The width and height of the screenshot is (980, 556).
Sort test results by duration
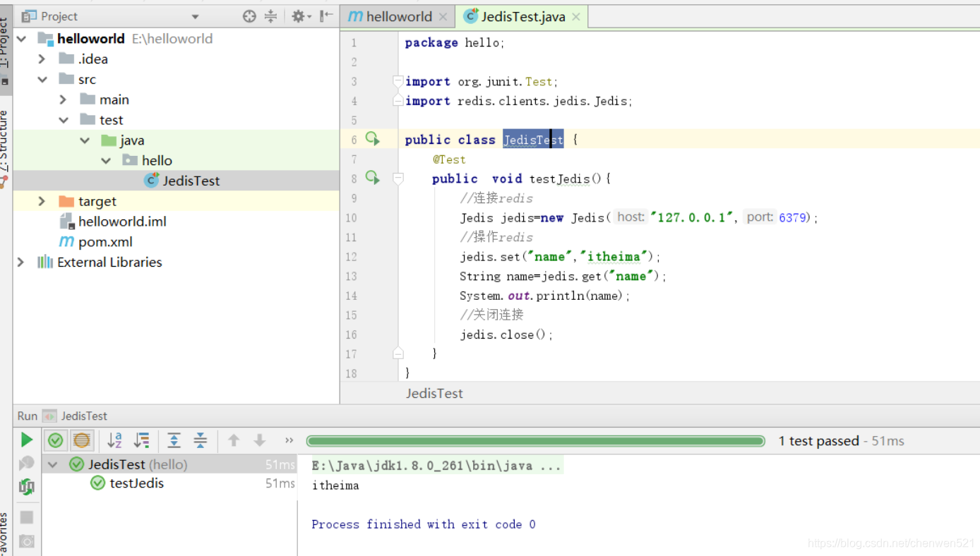(142, 440)
